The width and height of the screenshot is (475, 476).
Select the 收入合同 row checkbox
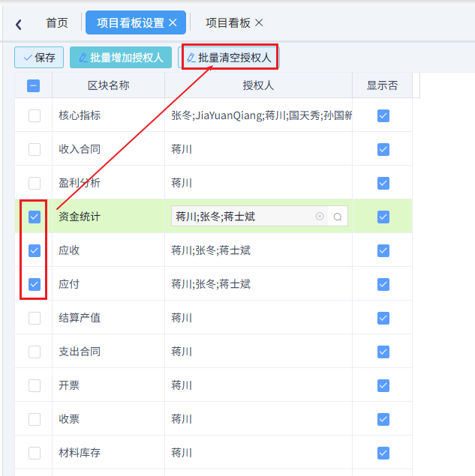(35, 149)
